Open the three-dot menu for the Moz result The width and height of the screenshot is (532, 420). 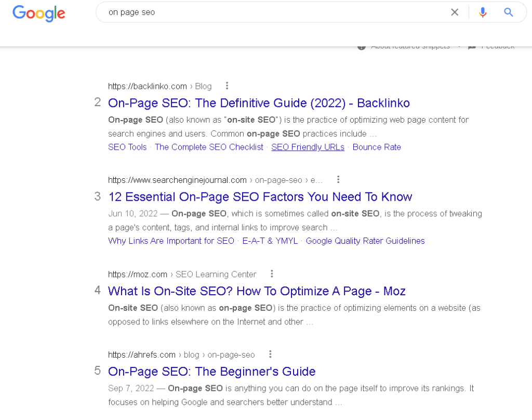point(272,273)
